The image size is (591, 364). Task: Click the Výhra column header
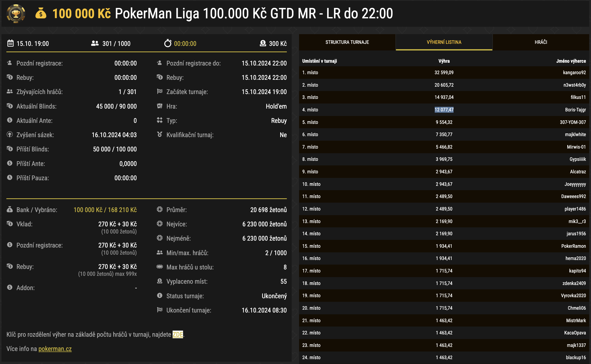[x=444, y=61]
